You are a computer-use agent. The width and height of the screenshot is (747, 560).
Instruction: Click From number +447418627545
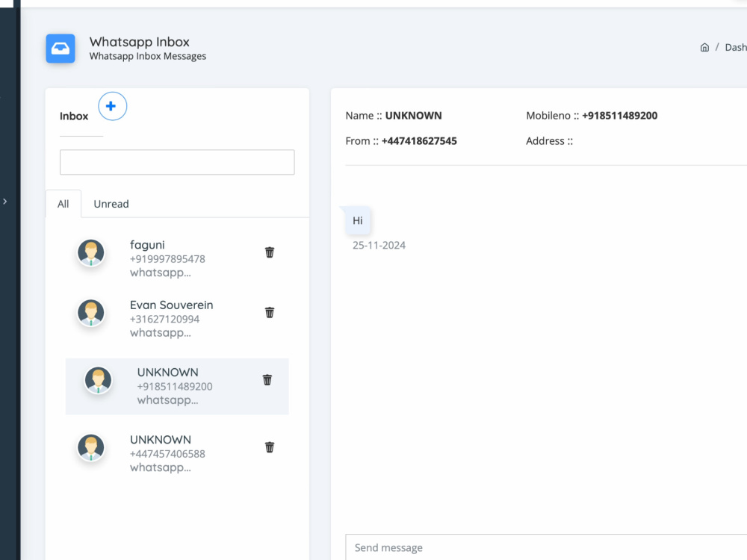click(419, 141)
